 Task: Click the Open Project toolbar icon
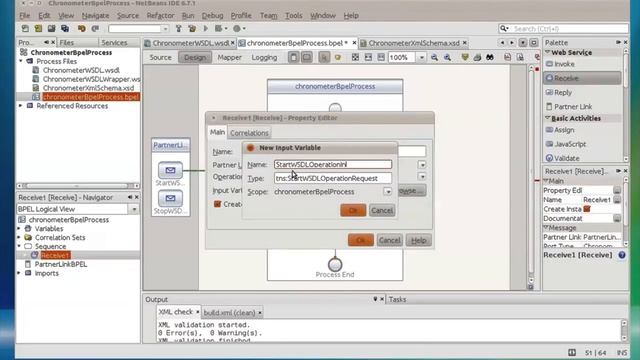pos(51,29)
